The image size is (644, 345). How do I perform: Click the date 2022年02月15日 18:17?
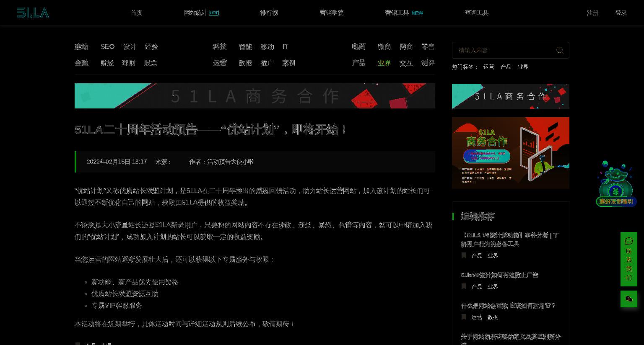coord(117,162)
